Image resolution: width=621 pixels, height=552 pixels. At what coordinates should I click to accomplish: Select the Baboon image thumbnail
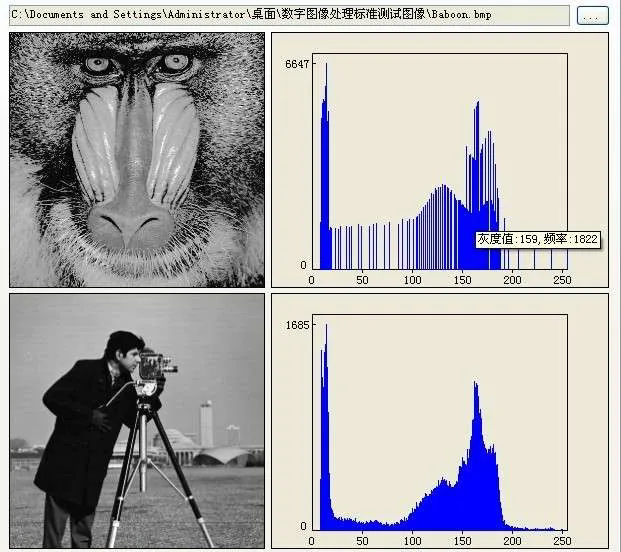click(x=137, y=160)
